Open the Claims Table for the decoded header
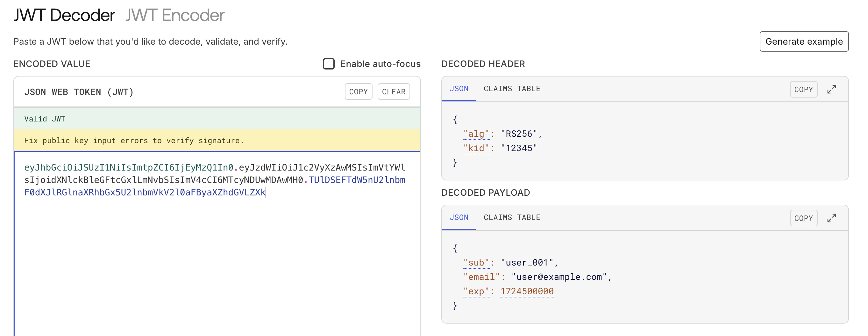This screenshot has width=868, height=336. [512, 89]
